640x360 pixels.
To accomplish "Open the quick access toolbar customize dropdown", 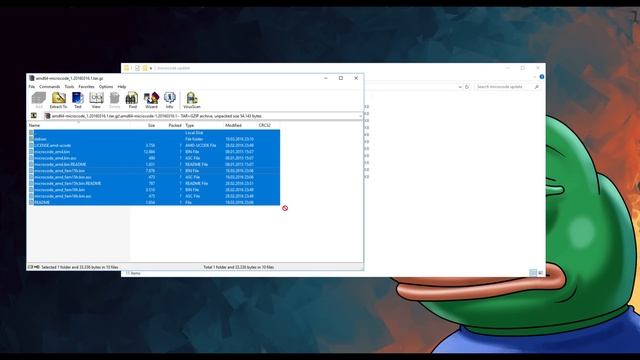I will tap(151, 68).
